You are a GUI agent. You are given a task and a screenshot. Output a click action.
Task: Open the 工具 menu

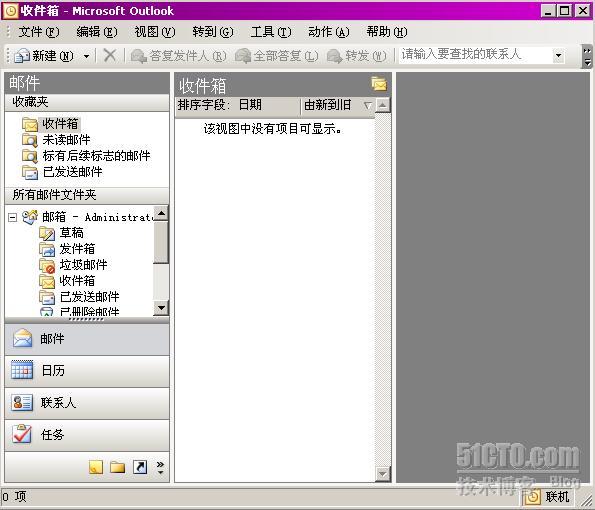coord(271,32)
